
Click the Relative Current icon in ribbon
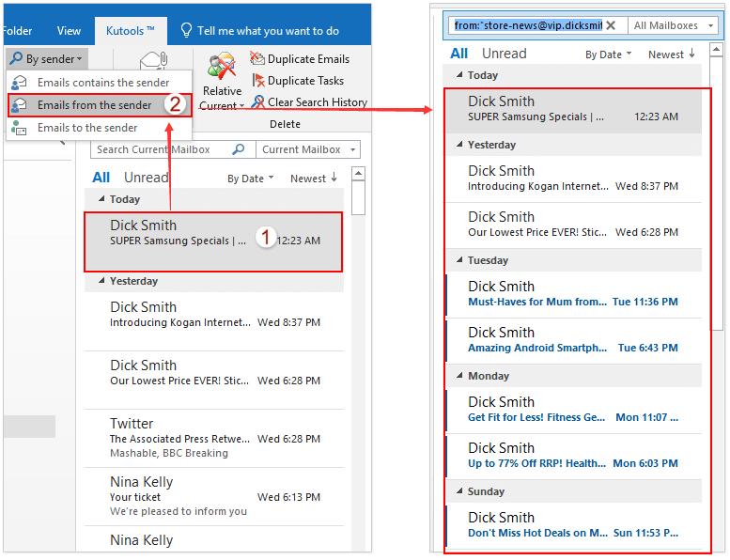(x=222, y=69)
